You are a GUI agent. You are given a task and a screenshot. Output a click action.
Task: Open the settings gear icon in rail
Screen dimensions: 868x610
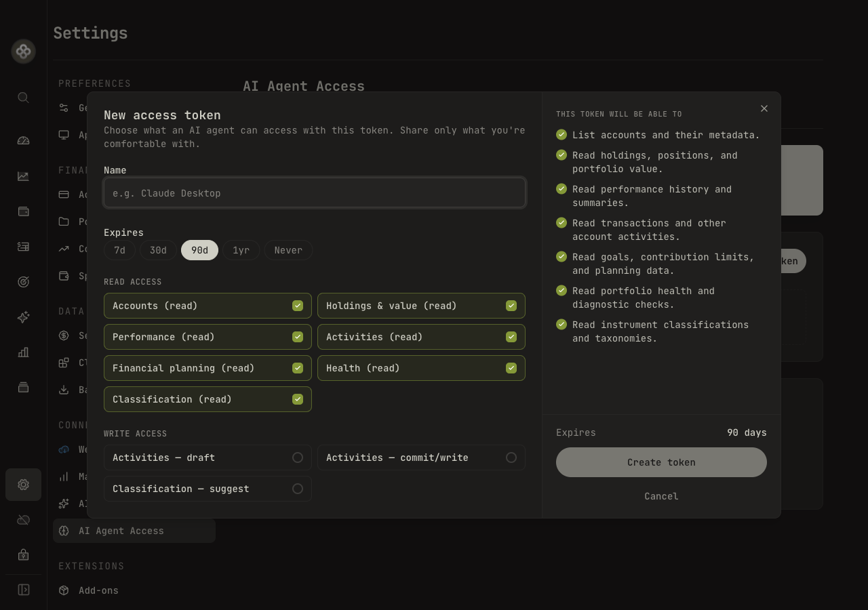[23, 485]
